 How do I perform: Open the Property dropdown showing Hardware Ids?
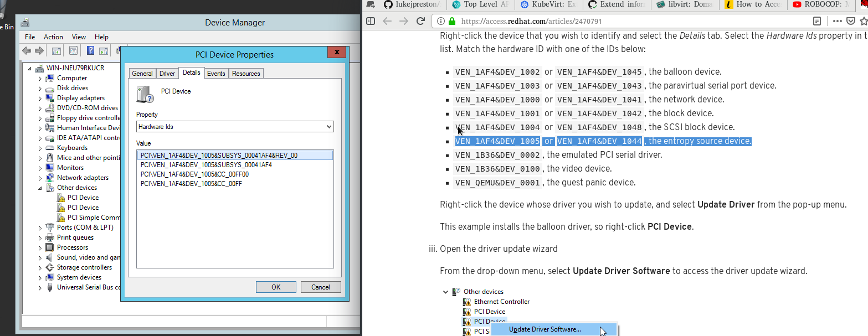coord(235,127)
